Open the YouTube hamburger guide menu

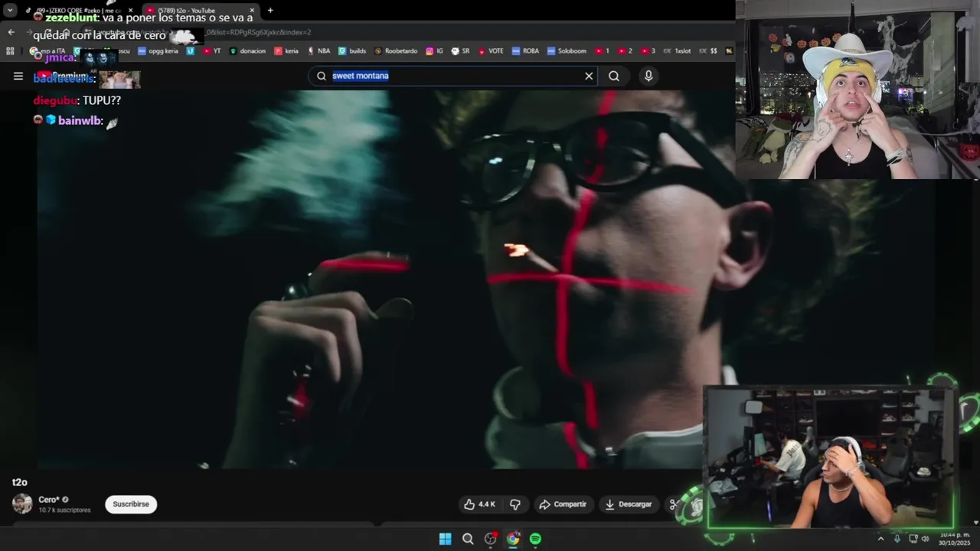click(18, 76)
